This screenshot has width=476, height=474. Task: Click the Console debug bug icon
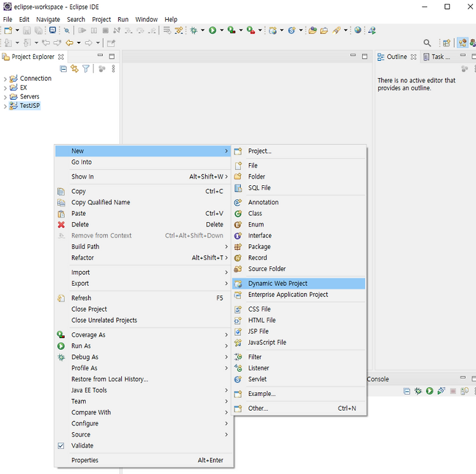418,391
